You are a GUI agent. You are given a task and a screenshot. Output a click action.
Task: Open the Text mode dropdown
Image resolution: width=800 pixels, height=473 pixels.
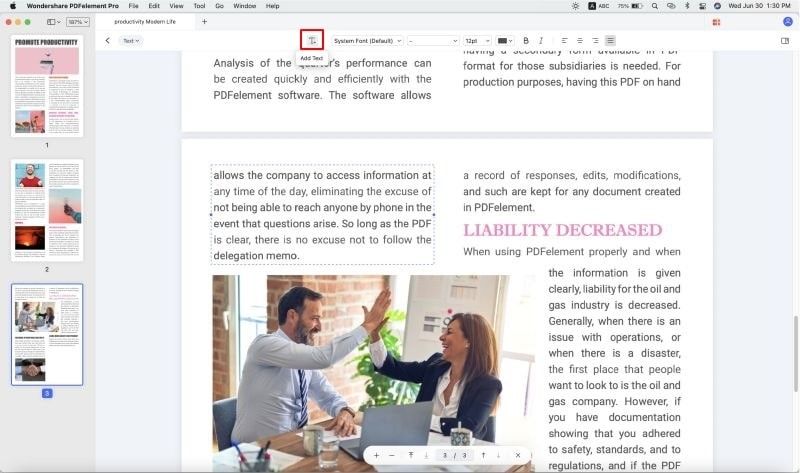tap(131, 40)
